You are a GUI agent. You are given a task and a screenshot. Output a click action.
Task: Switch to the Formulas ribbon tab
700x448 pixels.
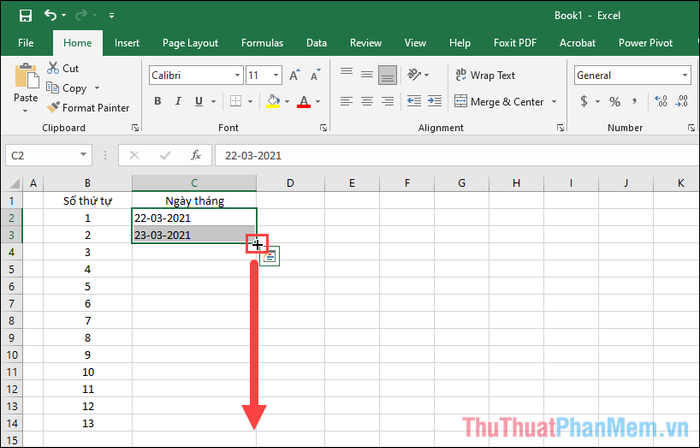click(x=261, y=43)
